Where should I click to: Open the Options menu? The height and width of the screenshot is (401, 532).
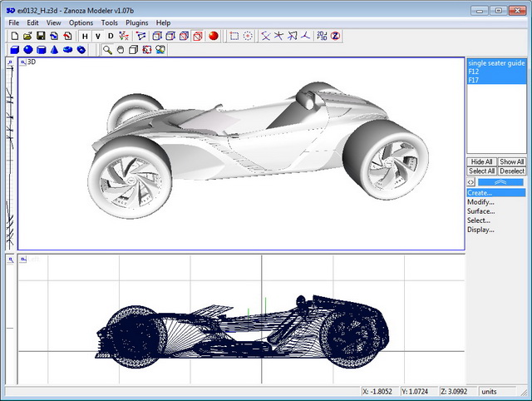coord(81,22)
